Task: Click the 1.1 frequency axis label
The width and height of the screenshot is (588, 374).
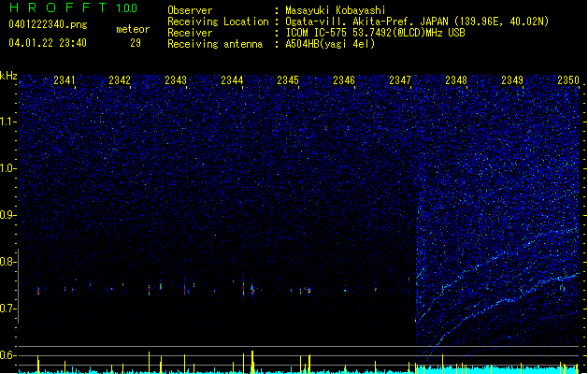Action: tap(8, 122)
